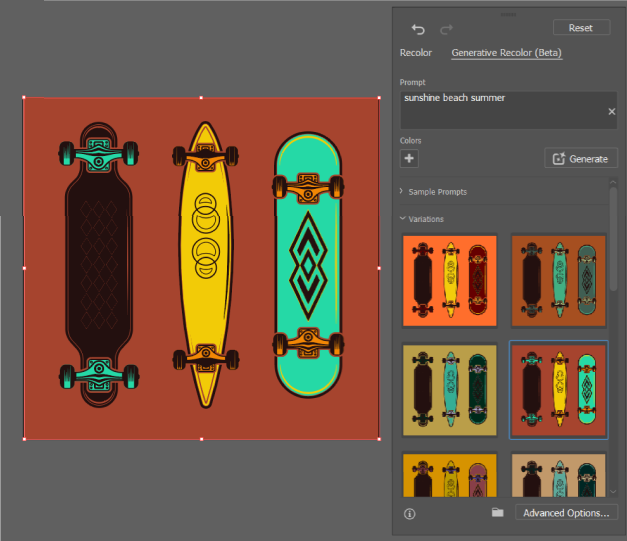The image size is (627, 541).
Task: Clear the prompt with the X icon
Action: [x=611, y=111]
